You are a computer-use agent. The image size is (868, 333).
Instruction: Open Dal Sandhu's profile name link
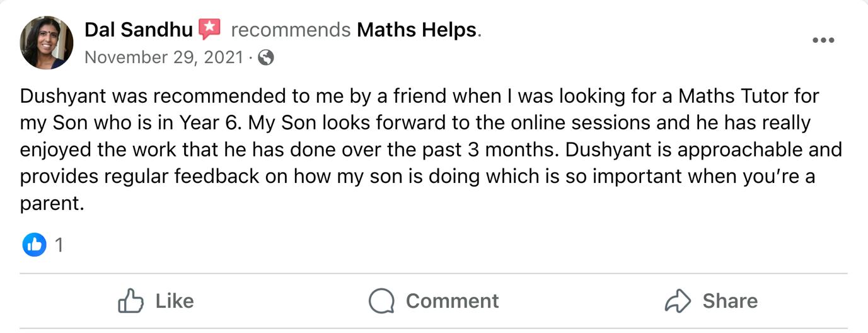138,29
